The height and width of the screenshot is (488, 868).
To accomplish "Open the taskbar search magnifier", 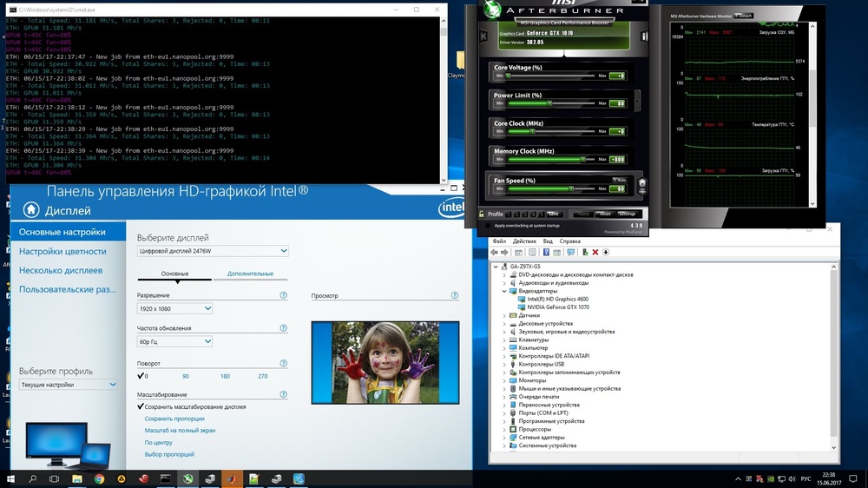I will pyautogui.click(x=32, y=479).
